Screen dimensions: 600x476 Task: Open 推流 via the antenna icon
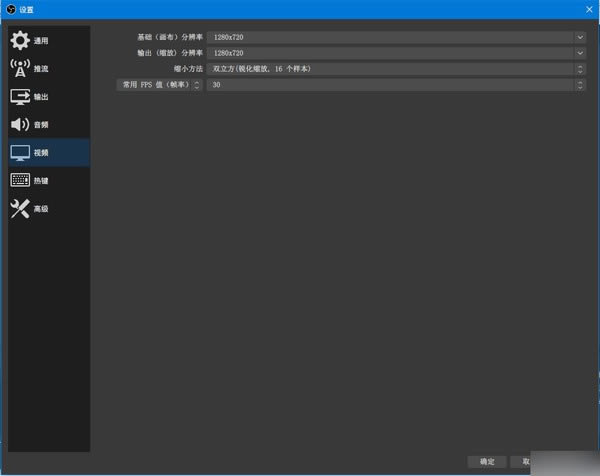point(20,69)
